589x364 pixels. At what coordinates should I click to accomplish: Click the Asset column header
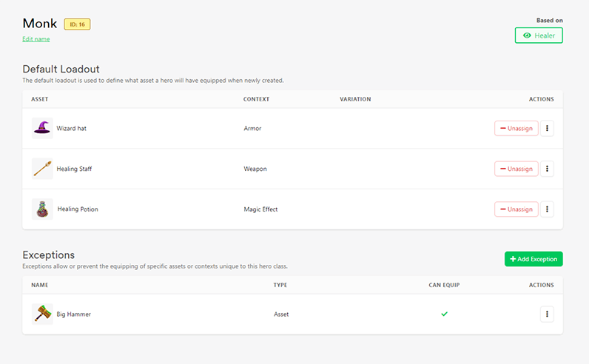click(40, 99)
